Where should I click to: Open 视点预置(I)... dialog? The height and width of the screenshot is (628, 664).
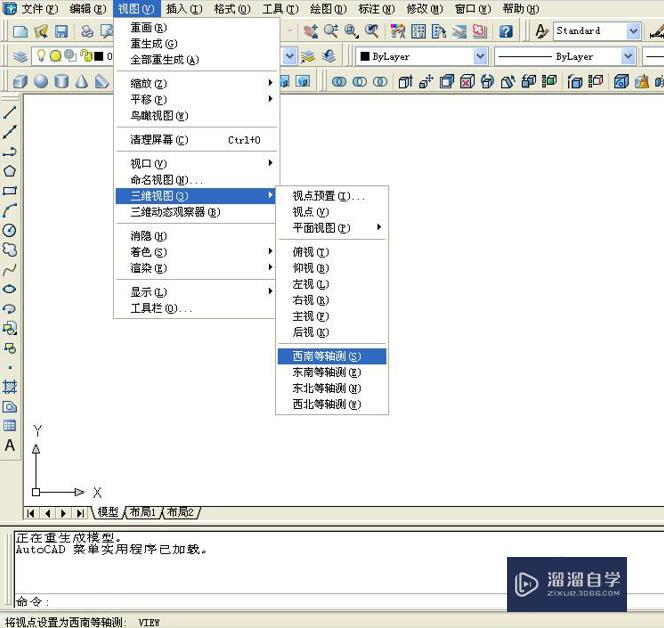click(x=332, y=196)
